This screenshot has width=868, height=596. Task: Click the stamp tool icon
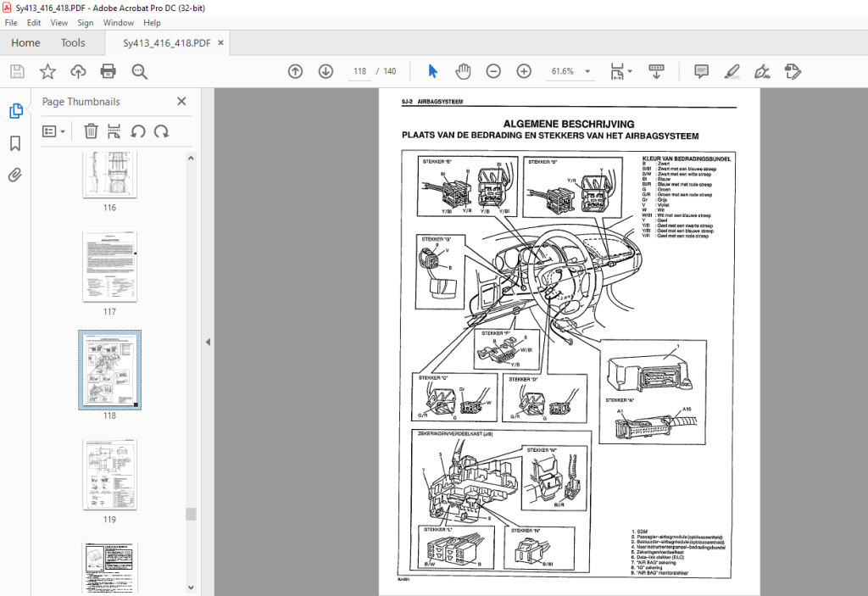click(x=793, y=71)
